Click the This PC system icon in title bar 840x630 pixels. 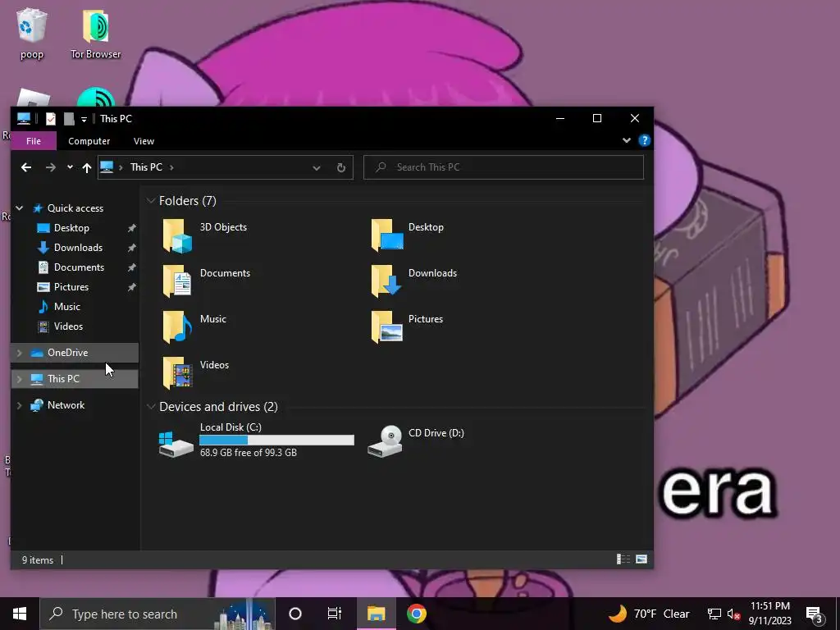(23, 118)
